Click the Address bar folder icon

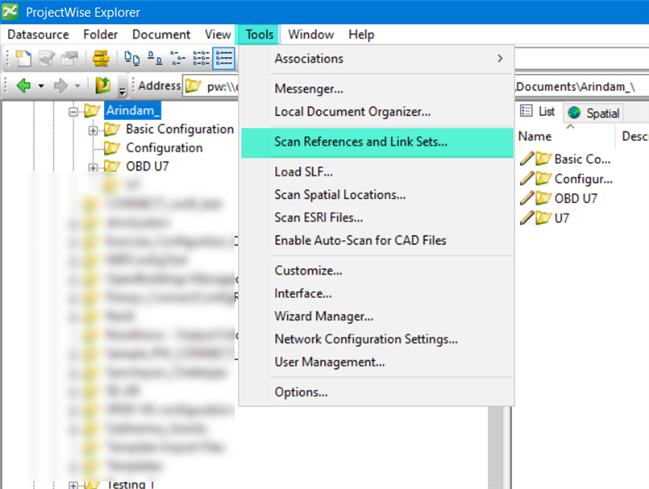tap(193, 86)
